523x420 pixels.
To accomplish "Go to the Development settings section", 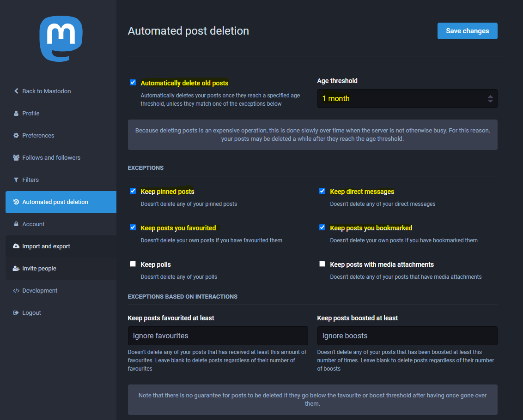I will coord(40,291).
